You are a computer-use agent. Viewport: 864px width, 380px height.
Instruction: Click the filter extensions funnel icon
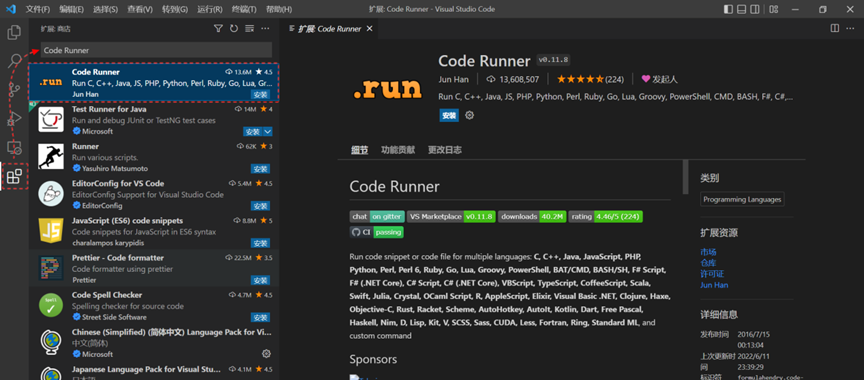(218, 29)
